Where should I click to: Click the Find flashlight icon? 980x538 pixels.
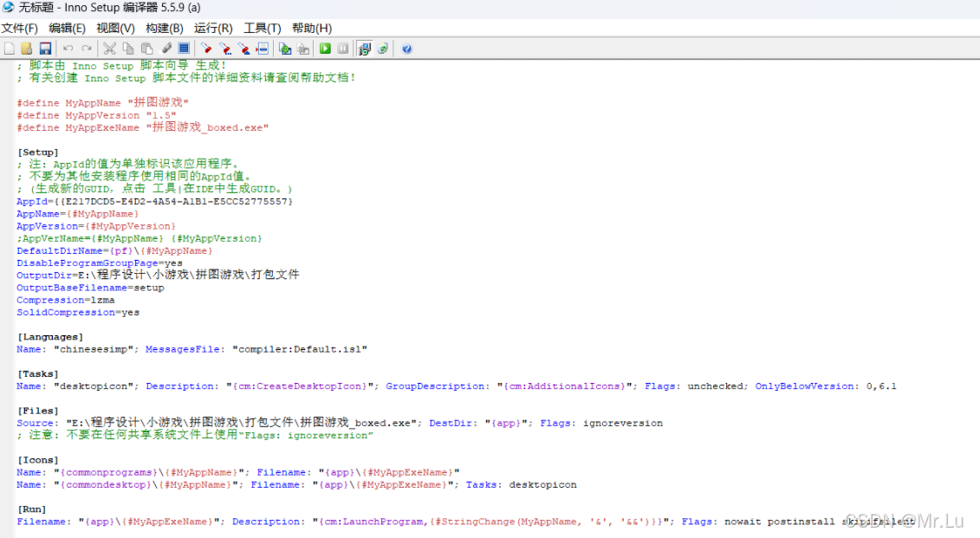206,49
